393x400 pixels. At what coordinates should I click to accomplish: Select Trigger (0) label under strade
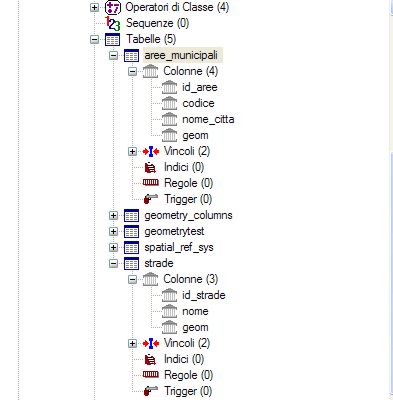[188, 391]
